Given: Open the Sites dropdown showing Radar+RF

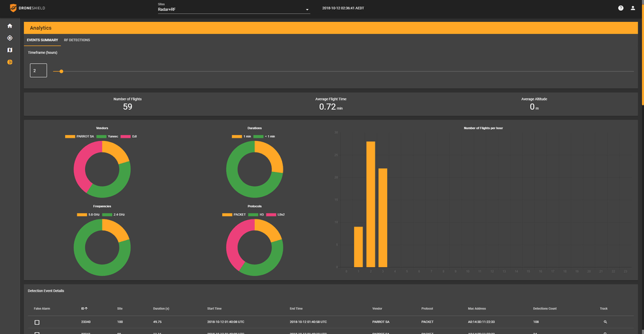Looking at the screenshot, I should [233, 10].
